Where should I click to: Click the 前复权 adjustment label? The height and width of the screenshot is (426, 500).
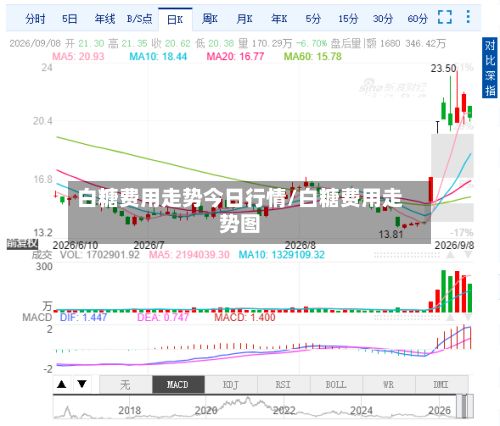pos(22,244)
